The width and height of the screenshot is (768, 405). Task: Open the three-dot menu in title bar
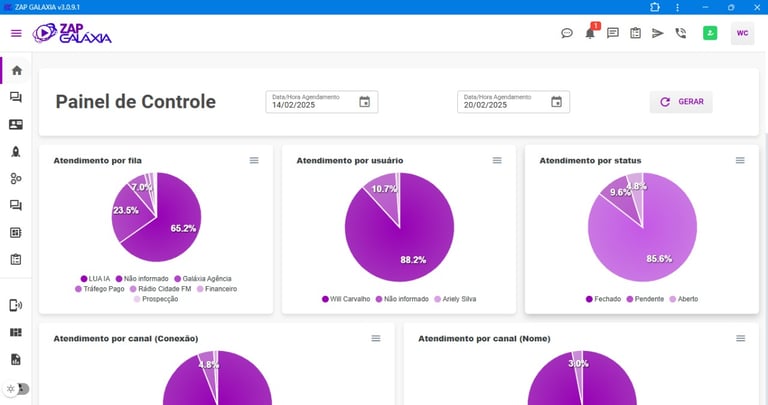[x=677, y=7]
